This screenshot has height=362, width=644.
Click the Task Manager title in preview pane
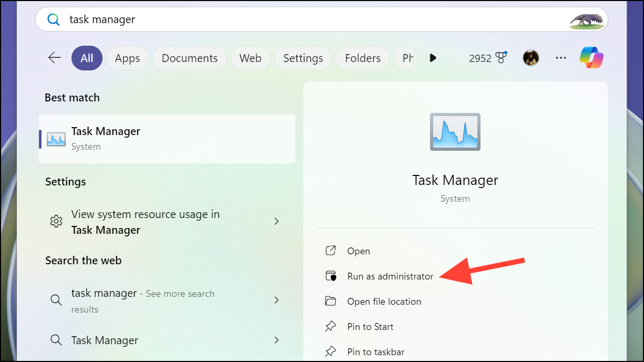(455, 180)
